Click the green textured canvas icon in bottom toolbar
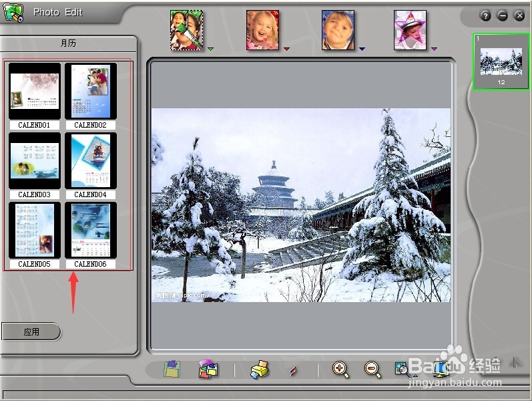Image resolution: width=532 pixels, height=401 pixels. 172,370
